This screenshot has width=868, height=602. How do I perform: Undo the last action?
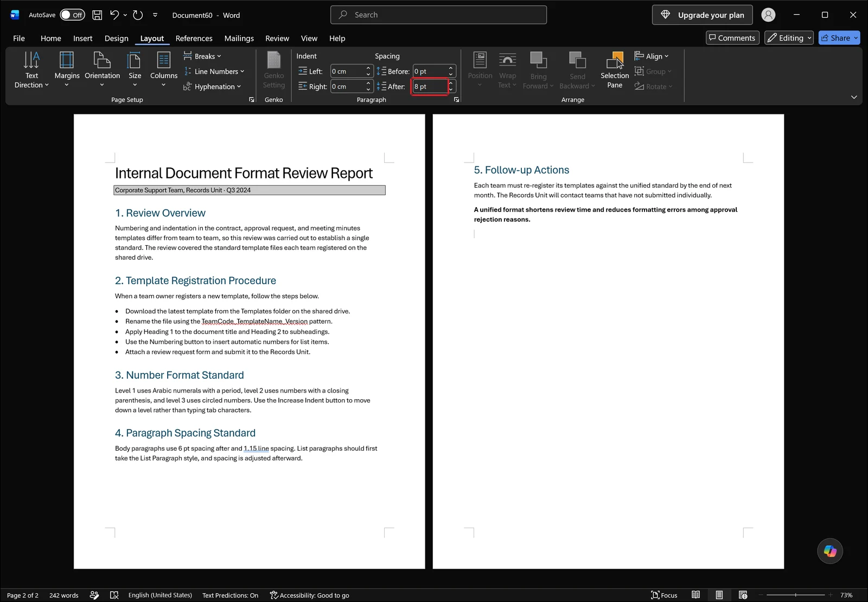(114, 15)
